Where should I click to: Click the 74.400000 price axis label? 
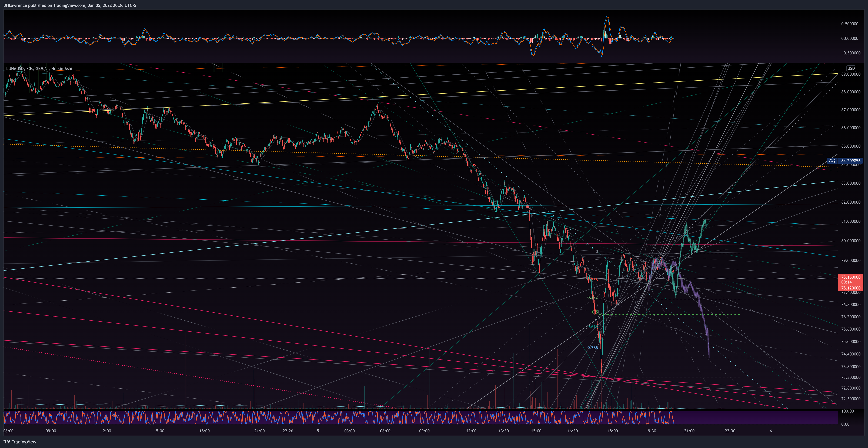(850, 354)
